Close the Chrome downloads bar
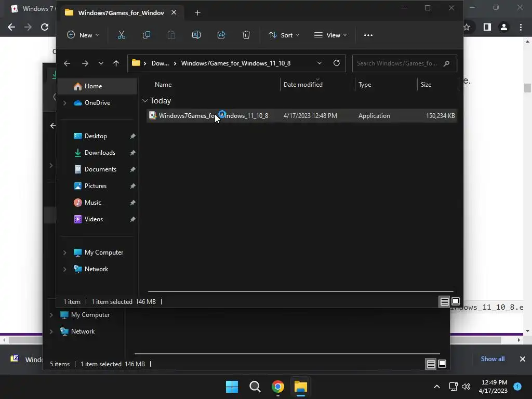This screenshot has width=532, height=399. click(x=523, y=359)
